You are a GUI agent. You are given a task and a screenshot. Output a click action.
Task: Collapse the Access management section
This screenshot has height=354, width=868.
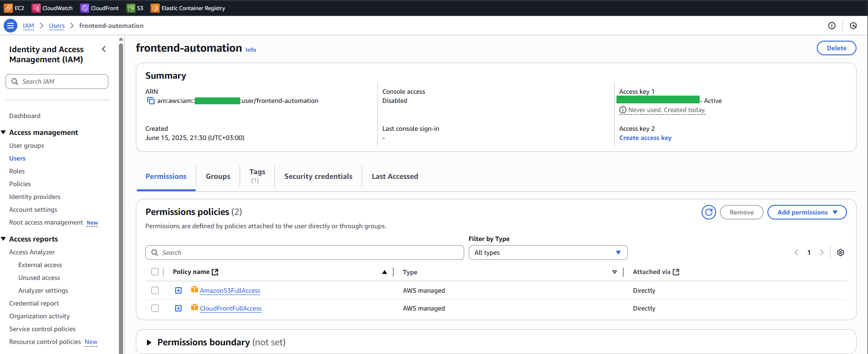[x=4, y=132]
